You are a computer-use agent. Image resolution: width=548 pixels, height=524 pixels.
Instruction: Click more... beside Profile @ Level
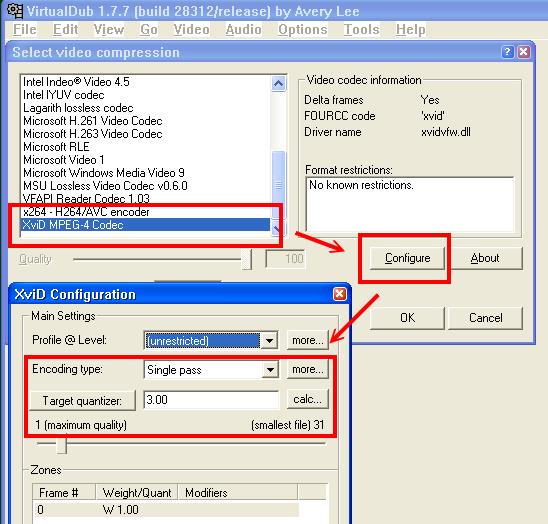[308, 340]
